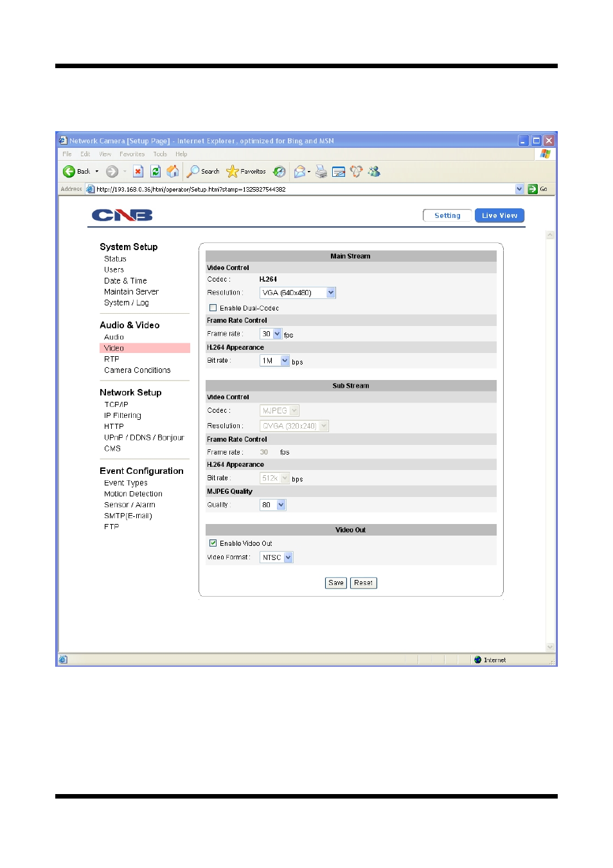Open the File menu

67,154
